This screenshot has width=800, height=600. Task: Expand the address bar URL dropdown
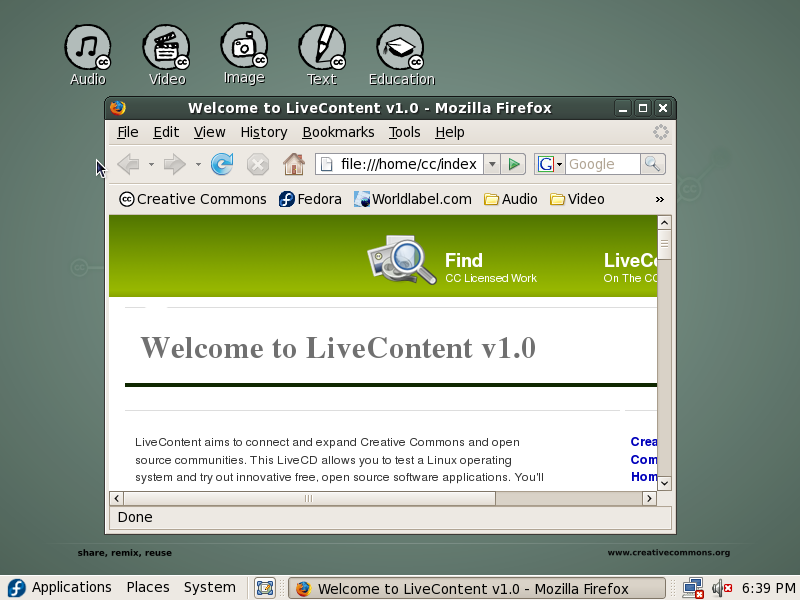[492, 164]
